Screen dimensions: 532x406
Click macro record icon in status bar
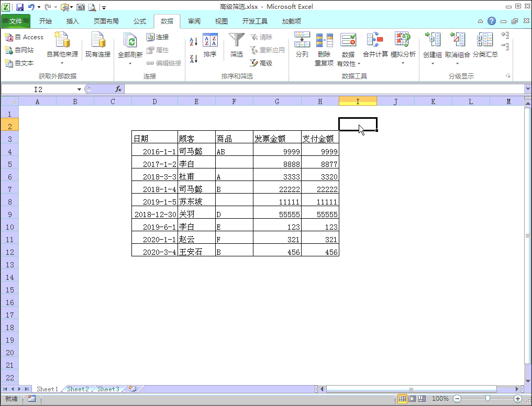[31, 399]
